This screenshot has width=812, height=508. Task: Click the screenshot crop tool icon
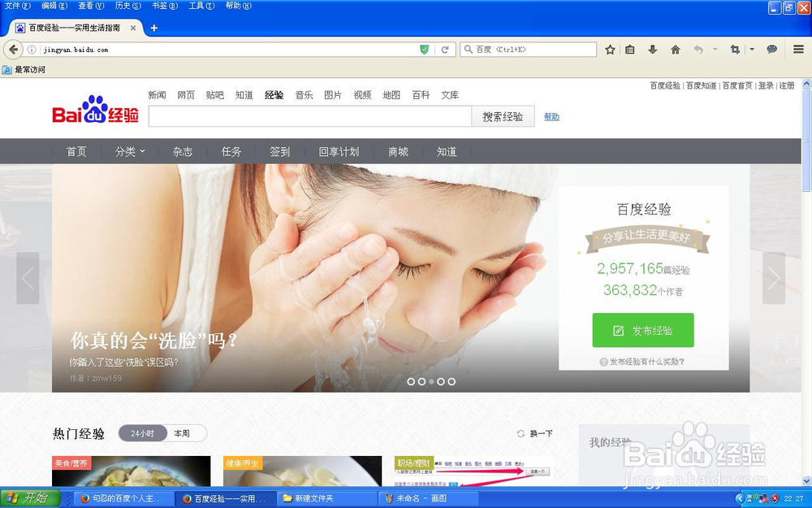tap(734, 50)
